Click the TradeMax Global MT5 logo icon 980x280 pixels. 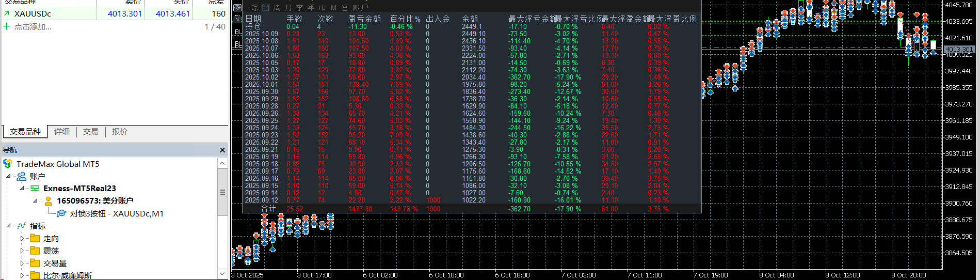pos(8,164)
